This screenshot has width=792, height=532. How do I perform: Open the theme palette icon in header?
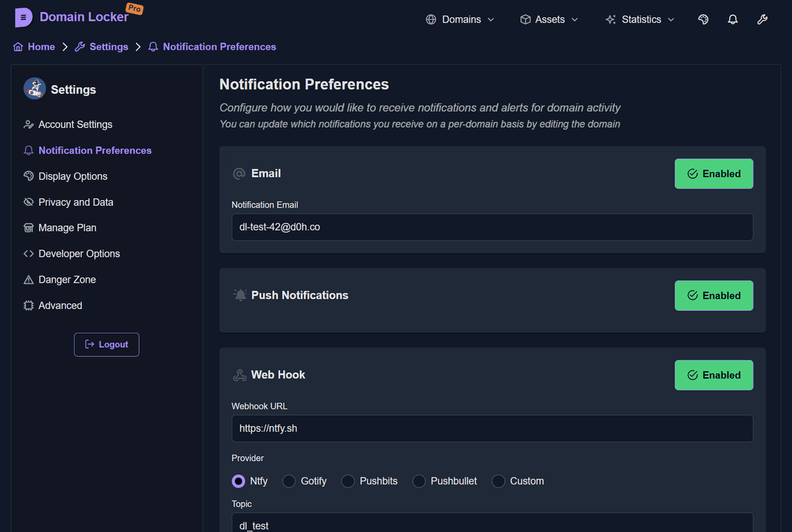(x=703, y=19)
